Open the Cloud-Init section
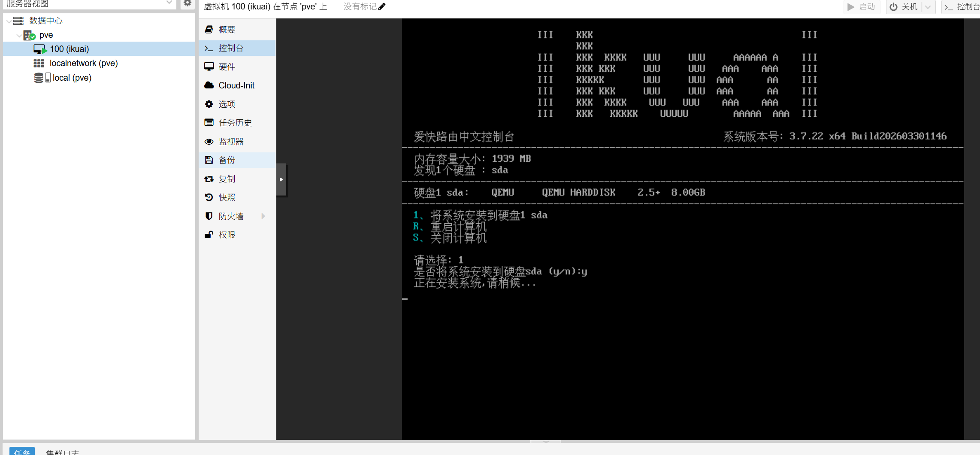980x455 pixels. (x=236, y=85)
